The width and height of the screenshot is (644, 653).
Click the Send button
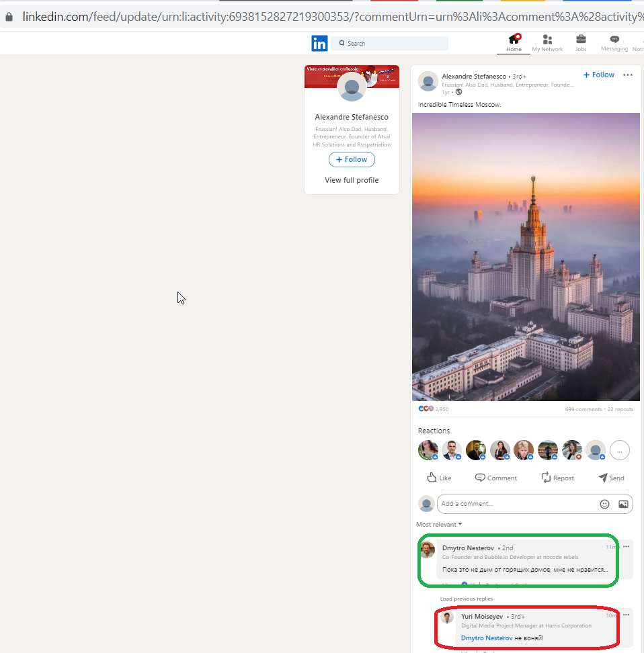(611, 478)
